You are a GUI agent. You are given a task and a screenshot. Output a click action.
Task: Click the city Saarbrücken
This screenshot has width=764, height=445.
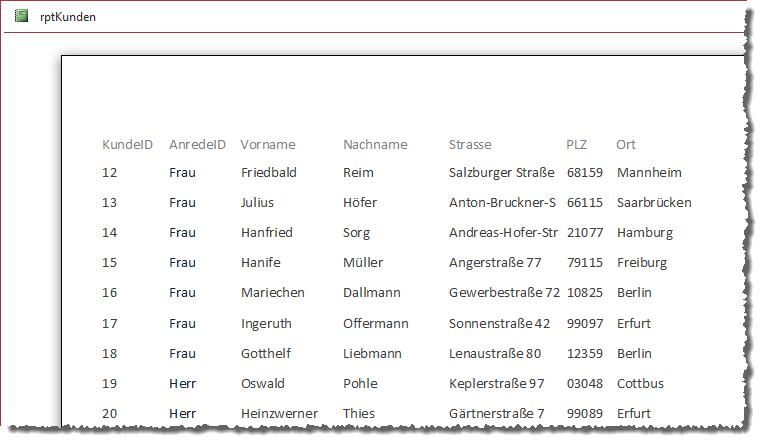click(654, 203)
